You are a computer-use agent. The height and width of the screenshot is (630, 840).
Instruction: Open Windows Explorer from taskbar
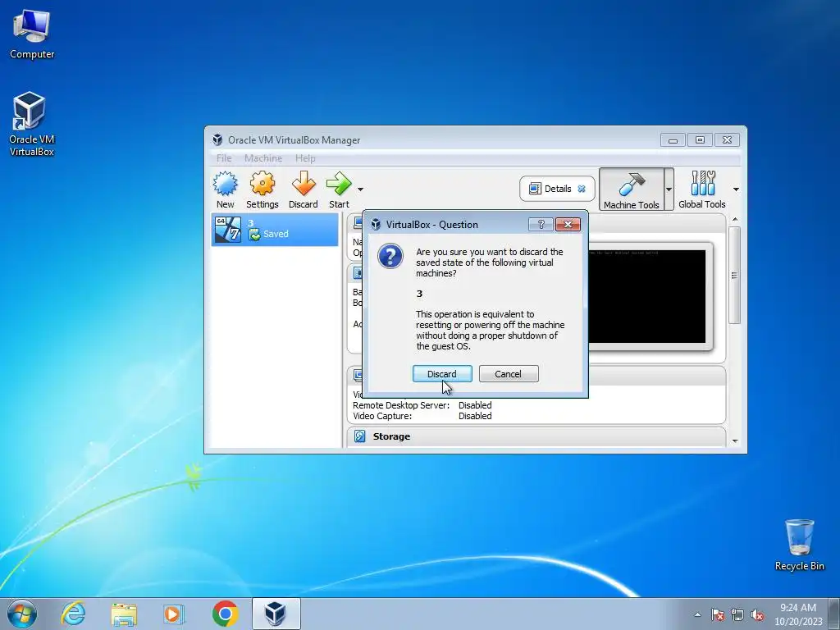[124, 614]
